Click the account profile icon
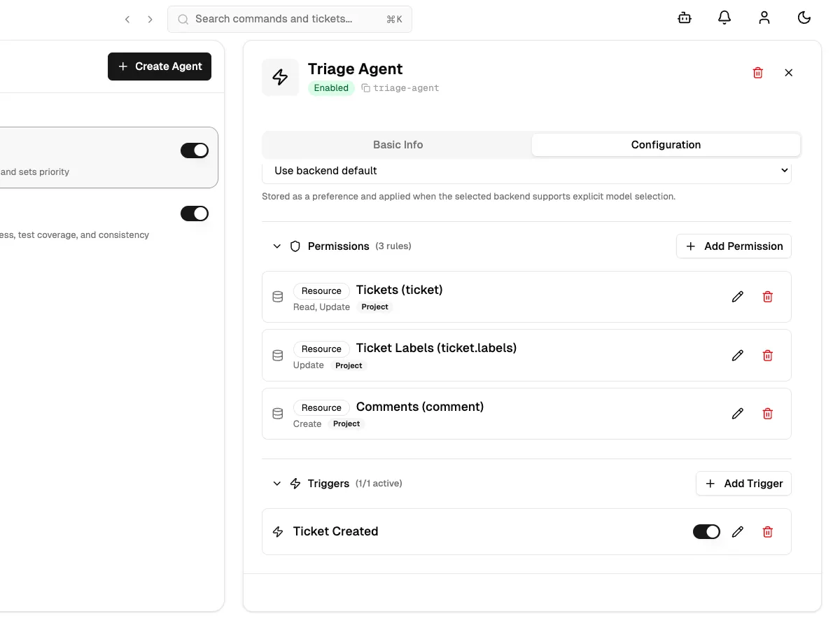Image resolution: width=840 pixels, height=630 pixels. coord(764,17)
